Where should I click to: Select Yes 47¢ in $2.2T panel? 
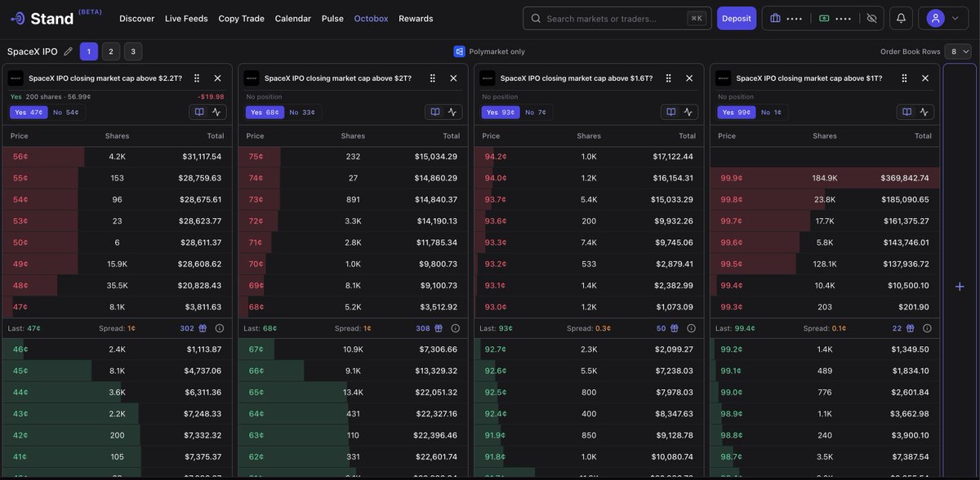[x=29, y=112]
